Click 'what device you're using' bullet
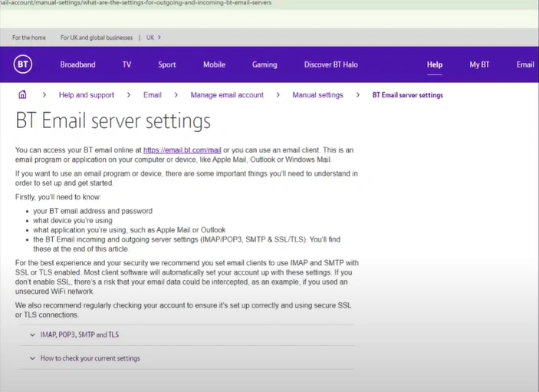Screen dimensions: 539x392 pyautogui.click(x=73, y=220)
